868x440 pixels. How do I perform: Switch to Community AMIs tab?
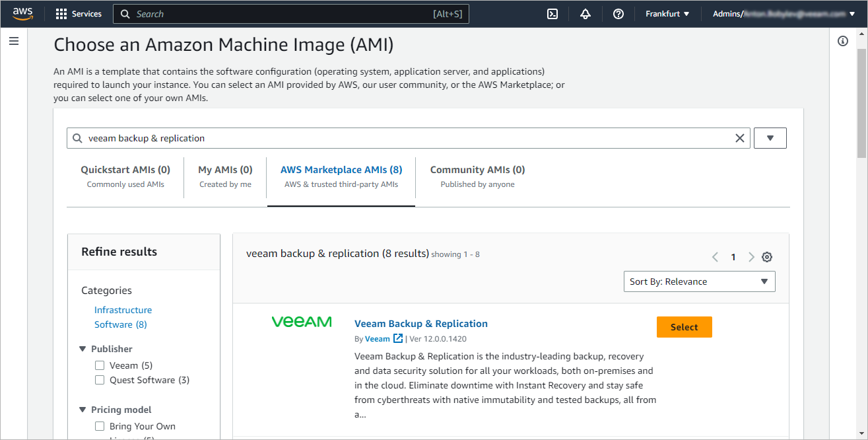pos(477,176)
